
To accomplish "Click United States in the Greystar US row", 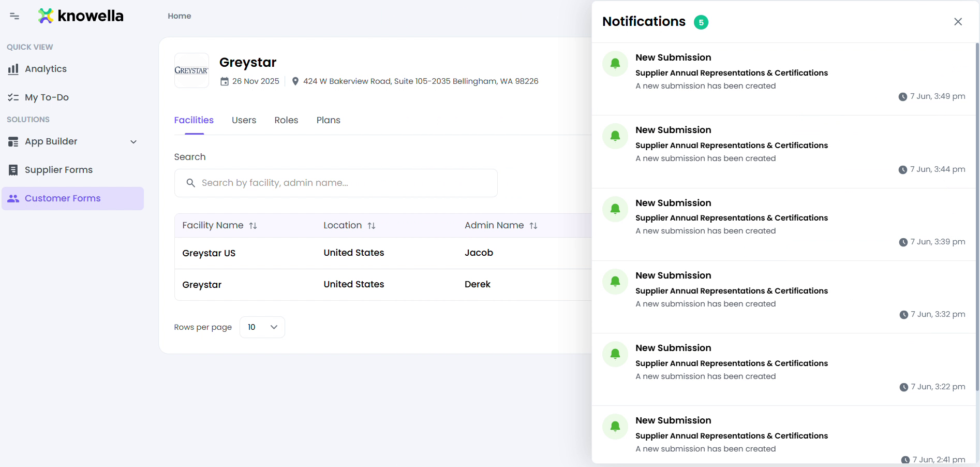I will (x=354, y=253).
